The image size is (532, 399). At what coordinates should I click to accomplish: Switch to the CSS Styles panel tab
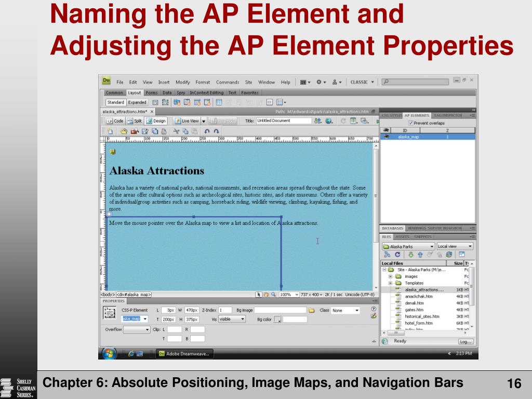click(x=392, y=116)
